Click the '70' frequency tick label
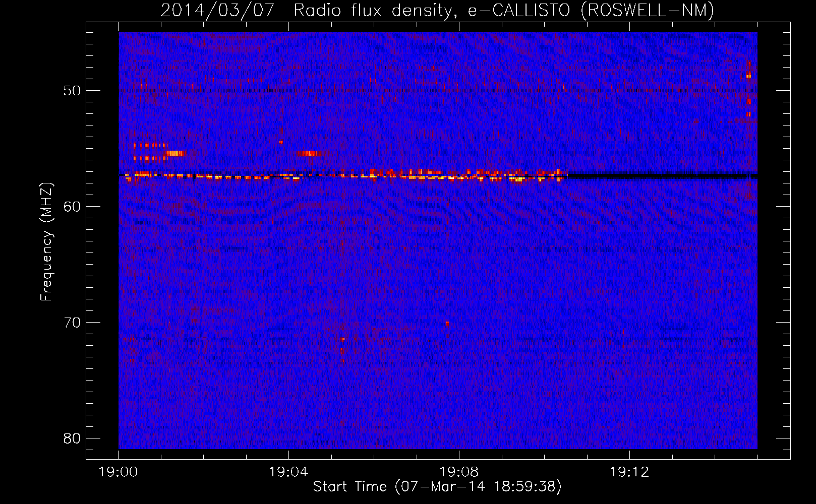The height and width of the screenshot is (504, 816). point(72,323)
